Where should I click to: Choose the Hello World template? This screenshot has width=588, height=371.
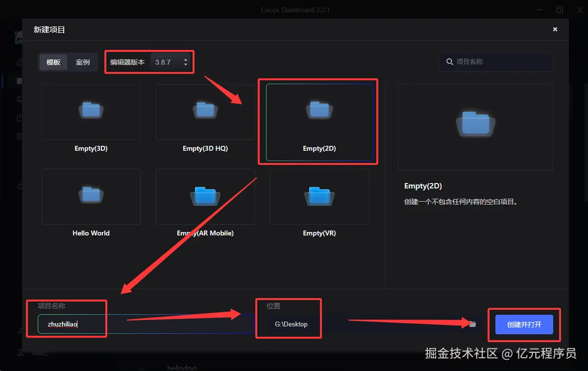pyautogui.click(x=91, y=204)
